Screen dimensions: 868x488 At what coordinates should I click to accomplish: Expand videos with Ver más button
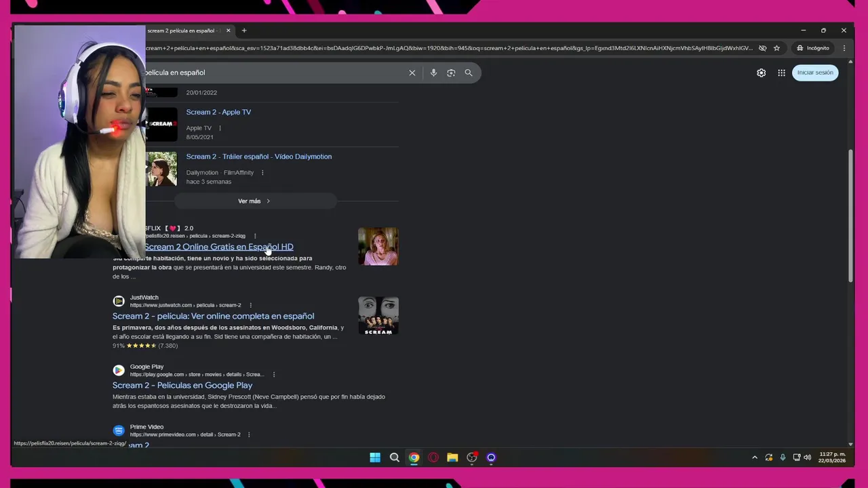[254, 201]
